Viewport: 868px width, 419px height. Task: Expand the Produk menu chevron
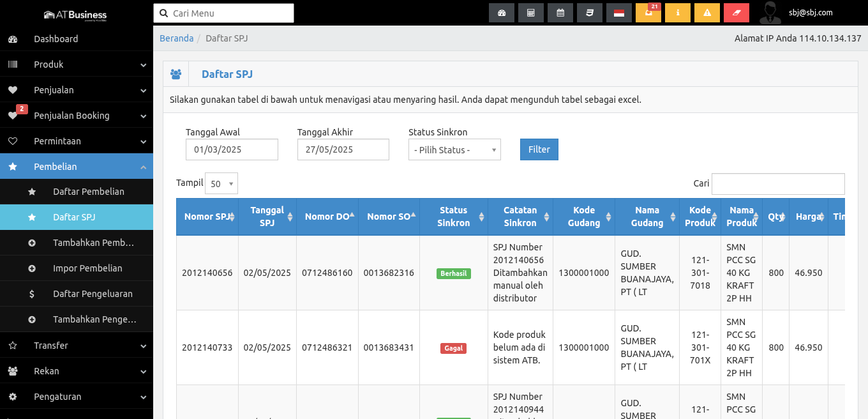(x=143, y=65)
